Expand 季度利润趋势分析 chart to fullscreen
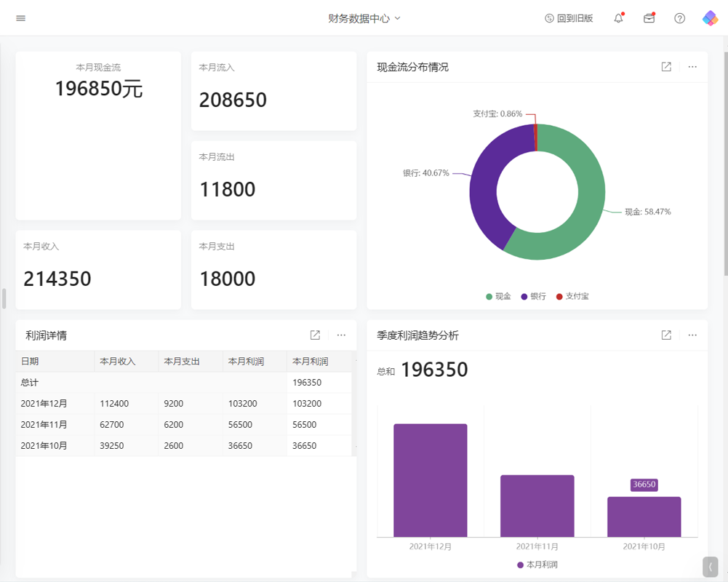 pyautogui.click(x=666, y=335)
